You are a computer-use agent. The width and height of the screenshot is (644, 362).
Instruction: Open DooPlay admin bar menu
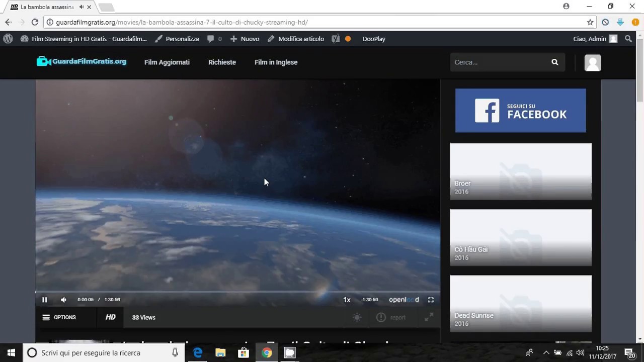coord(374,39)
